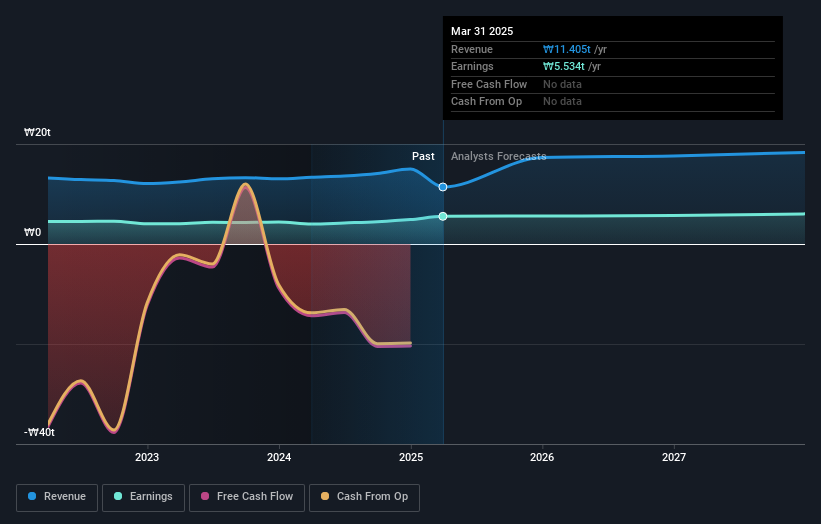Click the Cash From Op row label in tooltip

486,102
